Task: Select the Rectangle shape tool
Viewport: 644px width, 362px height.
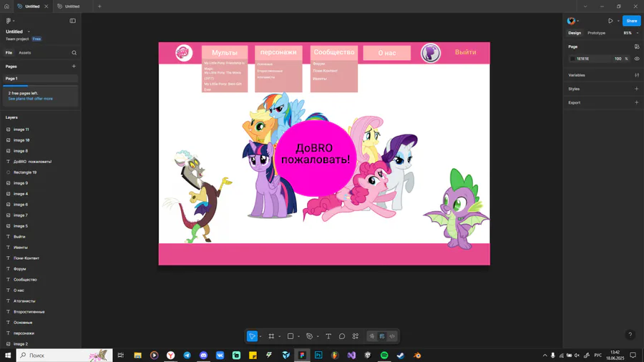Action: tap(291, 336)
